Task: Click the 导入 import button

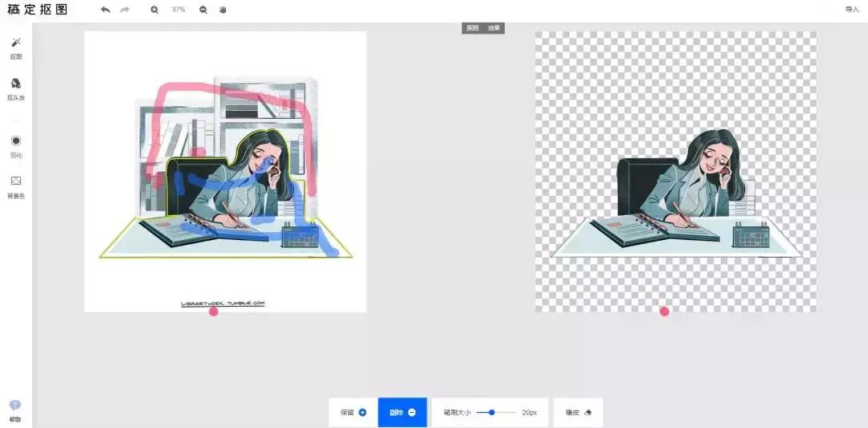Action: click(x=852, y=10)
